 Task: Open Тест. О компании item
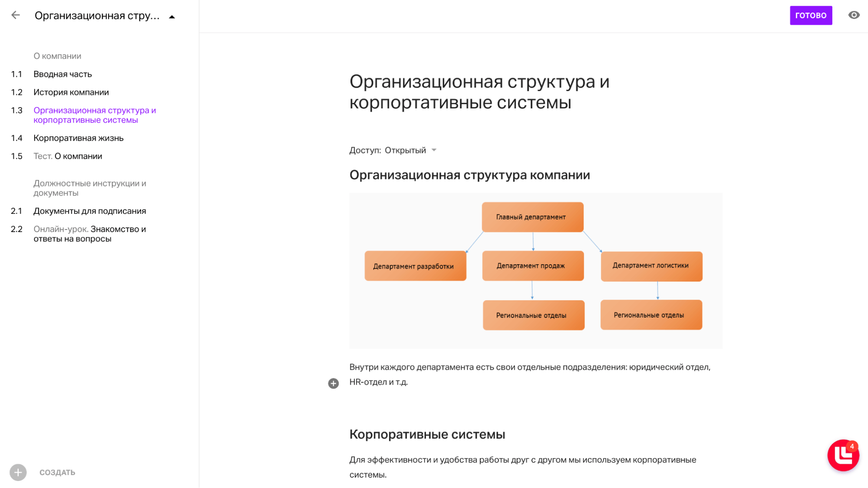tap(68, 156)
